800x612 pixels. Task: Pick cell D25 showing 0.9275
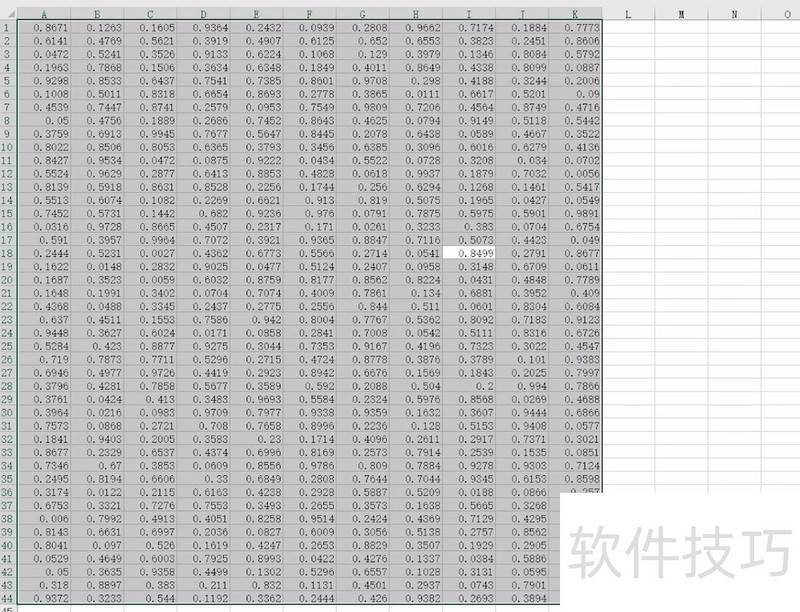pyautogui.click(x=203, y=346)
